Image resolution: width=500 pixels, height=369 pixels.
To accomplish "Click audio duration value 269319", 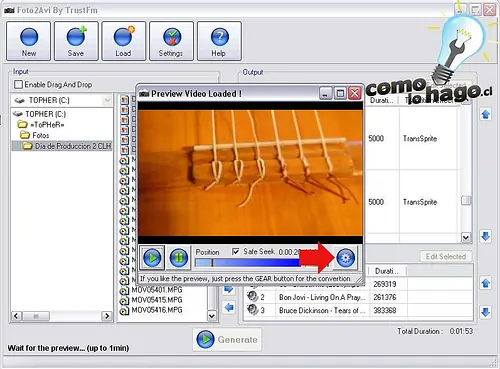I will coord(385,284).
